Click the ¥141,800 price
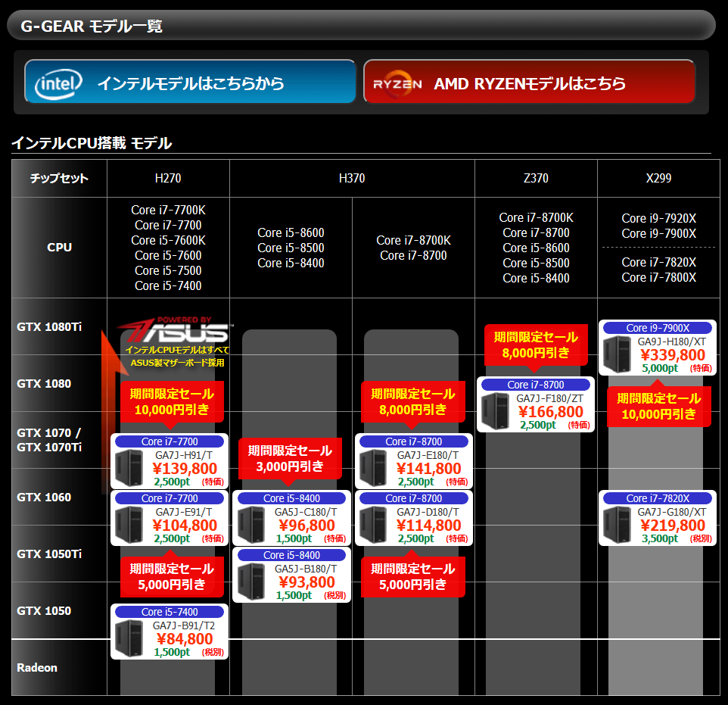 429,469
